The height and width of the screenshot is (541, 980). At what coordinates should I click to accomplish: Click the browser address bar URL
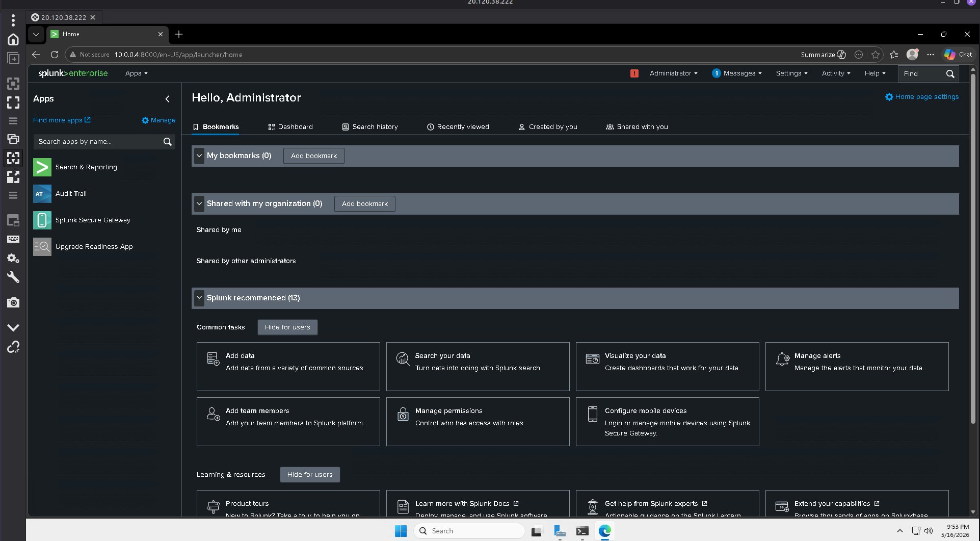coord(178,55)
